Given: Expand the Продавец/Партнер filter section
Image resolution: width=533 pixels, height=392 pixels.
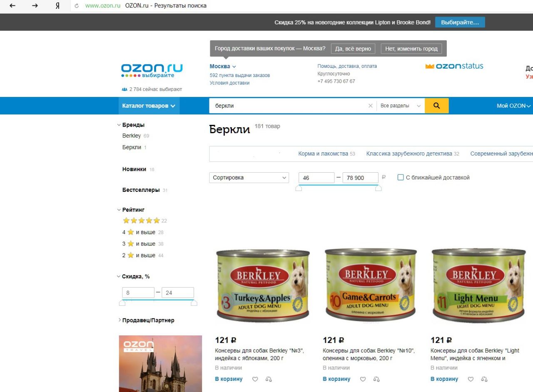Looking at the screenshot, I should tap(146, 320).
